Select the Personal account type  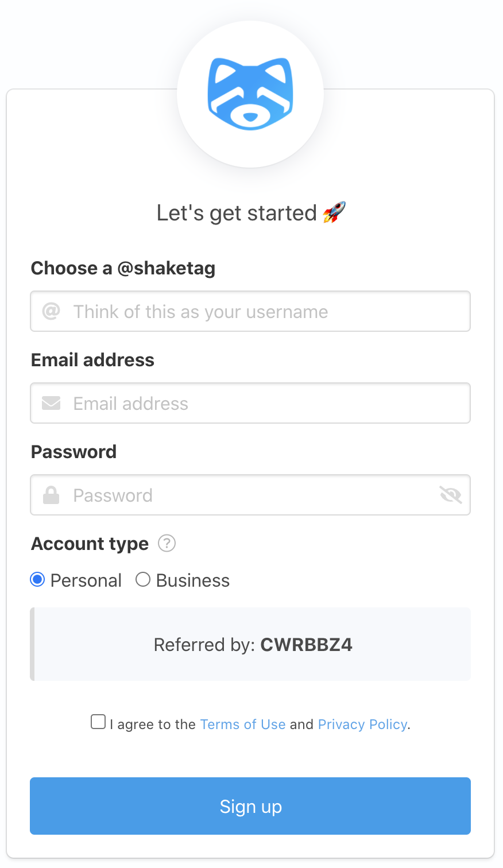37,580
